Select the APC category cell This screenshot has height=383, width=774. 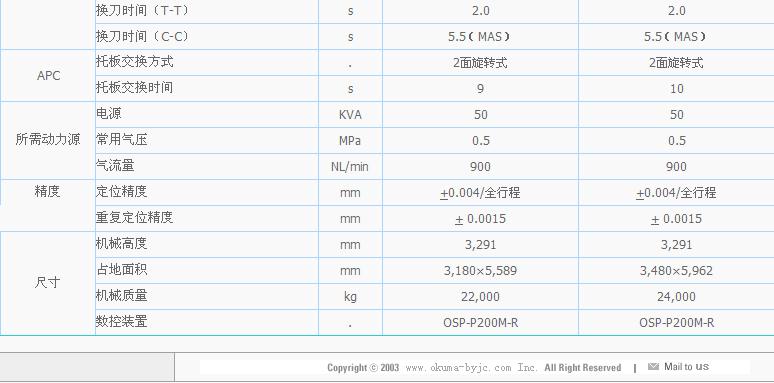(x=48, y=76)
